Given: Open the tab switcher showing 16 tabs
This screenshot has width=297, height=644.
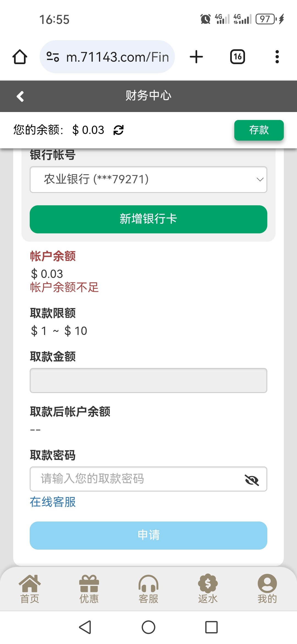Looking at the screenshot, I should point(237,57).
